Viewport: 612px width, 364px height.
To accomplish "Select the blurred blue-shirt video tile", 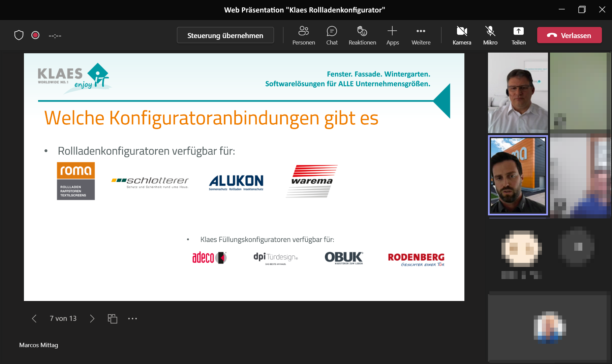I will click(x=580, y=175).
